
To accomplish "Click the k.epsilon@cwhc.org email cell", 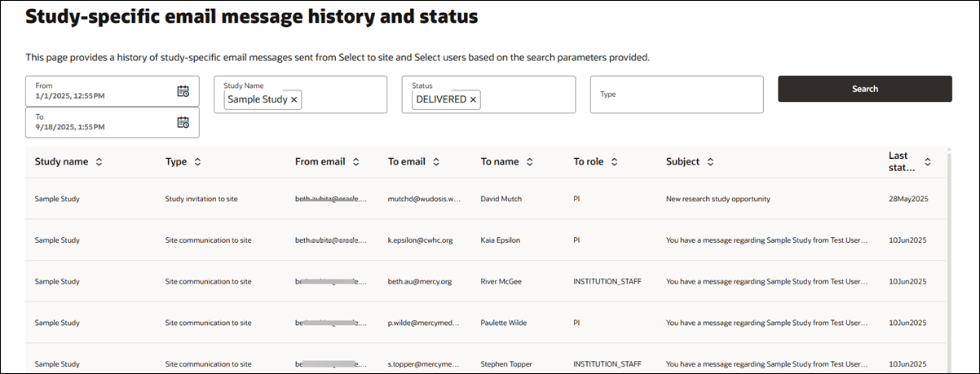I will pyautogui.click(x=419, y=240).
